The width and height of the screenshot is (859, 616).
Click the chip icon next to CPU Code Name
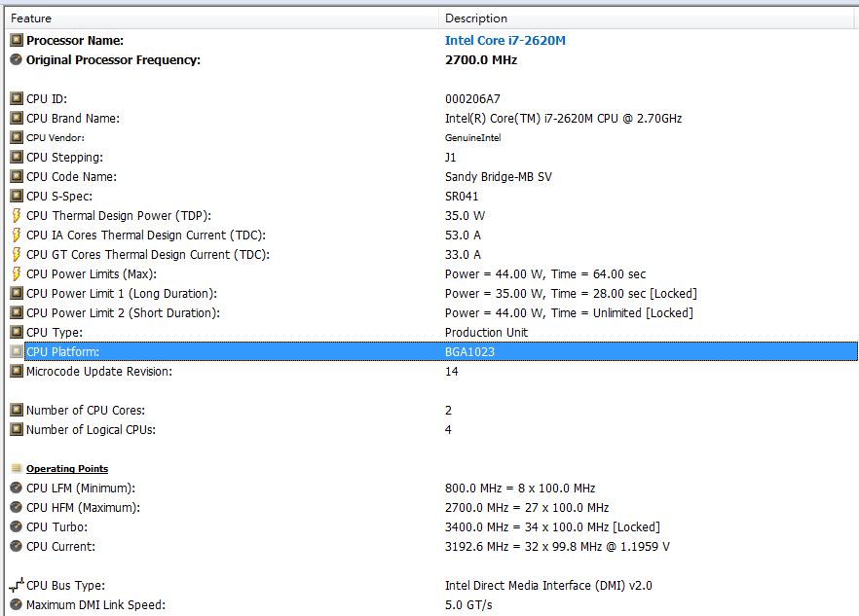(17, 176)
